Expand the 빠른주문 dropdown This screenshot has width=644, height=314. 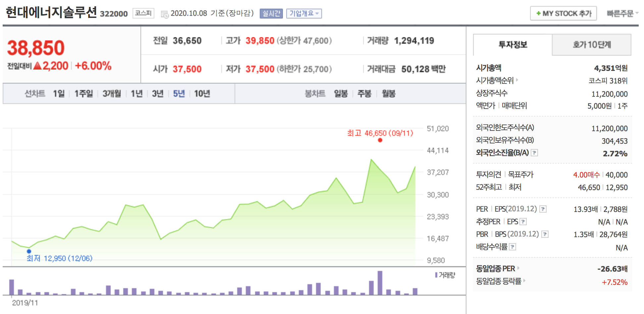click(622, 13)
